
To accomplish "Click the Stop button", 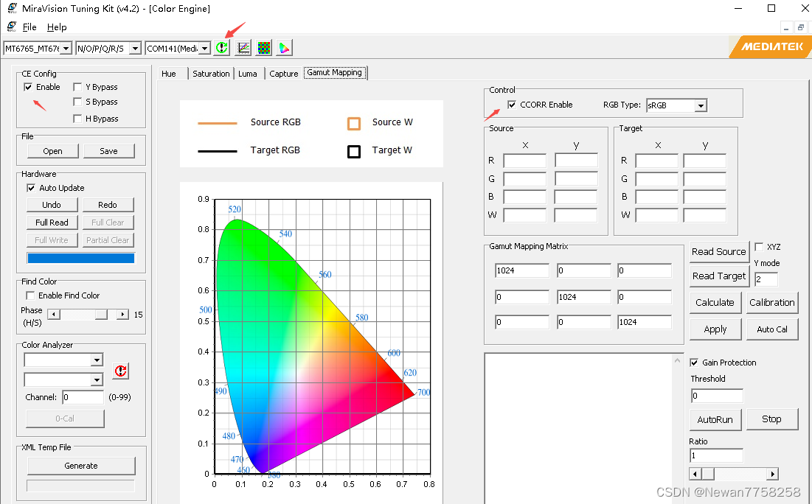I will pyautogui.click(x=771, y=420).
